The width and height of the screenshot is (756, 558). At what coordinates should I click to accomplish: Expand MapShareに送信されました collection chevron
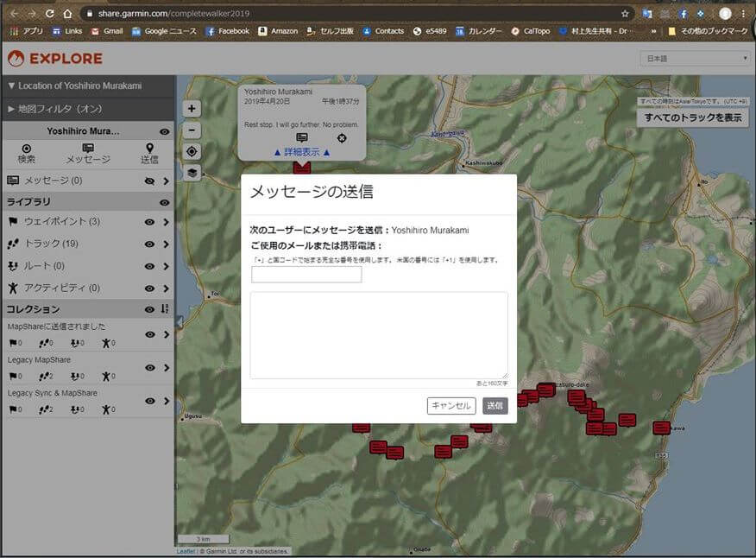pyautogui.click(x=167, y=334)
